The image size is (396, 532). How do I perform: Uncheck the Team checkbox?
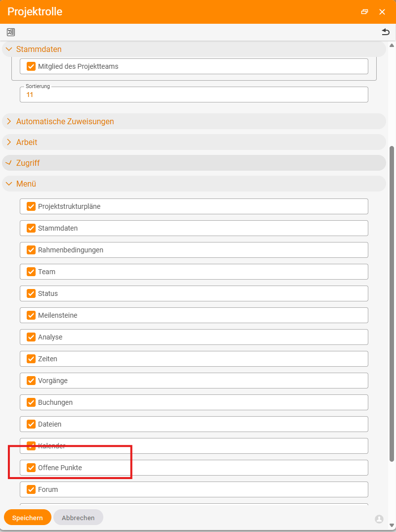(x=31, y=271)
